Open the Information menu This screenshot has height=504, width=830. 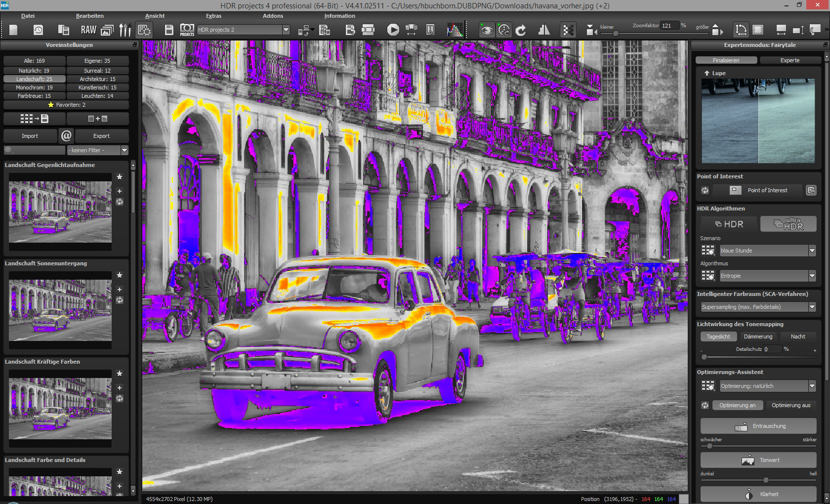tap(339, 16)
